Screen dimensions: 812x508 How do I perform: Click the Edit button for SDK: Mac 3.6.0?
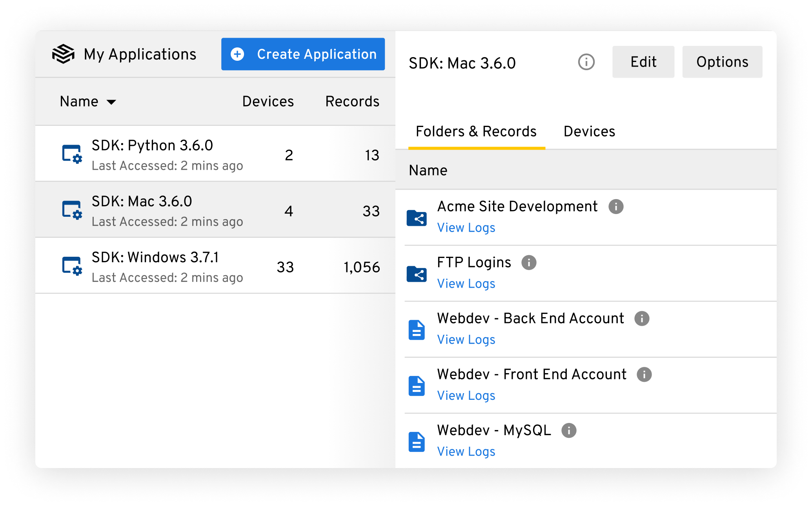click(643, 62)
